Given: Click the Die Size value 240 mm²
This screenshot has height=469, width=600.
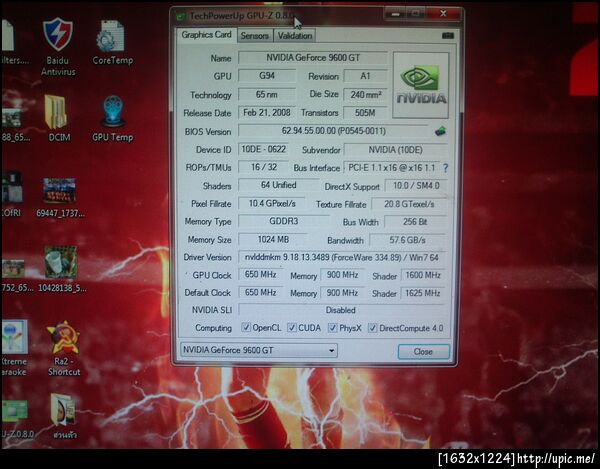Looking at the screenshot, I should (365, 94).
